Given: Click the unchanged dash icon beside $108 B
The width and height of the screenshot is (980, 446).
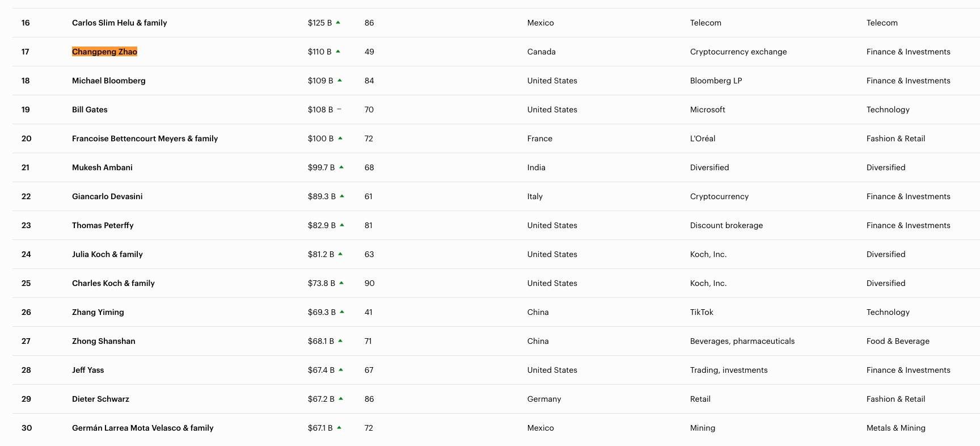Looking at the screenshot, I should tap(339, 109).
